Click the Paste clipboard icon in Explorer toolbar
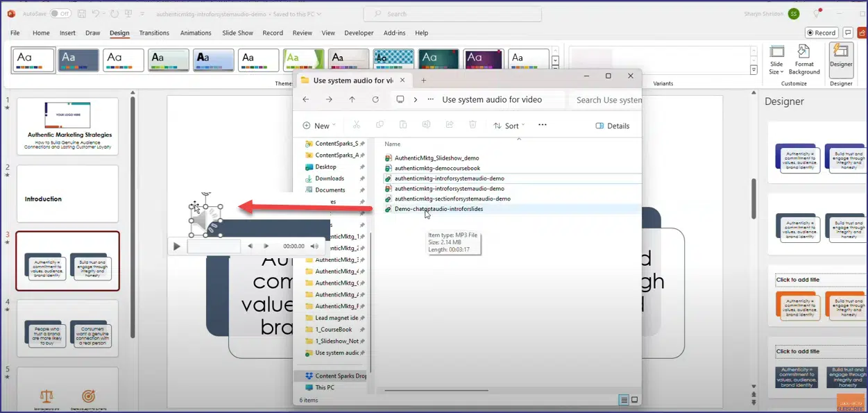 click(x=403, y=125)
